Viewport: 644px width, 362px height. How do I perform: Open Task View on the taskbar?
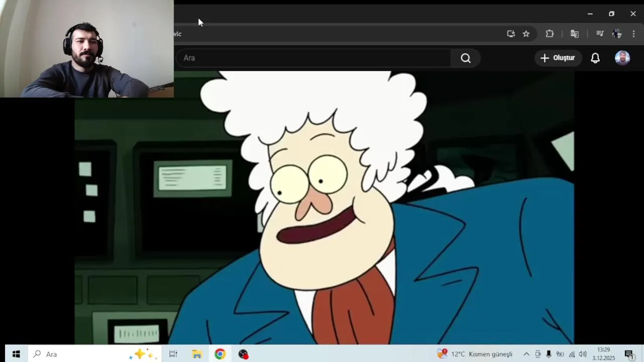click(173, 354)
